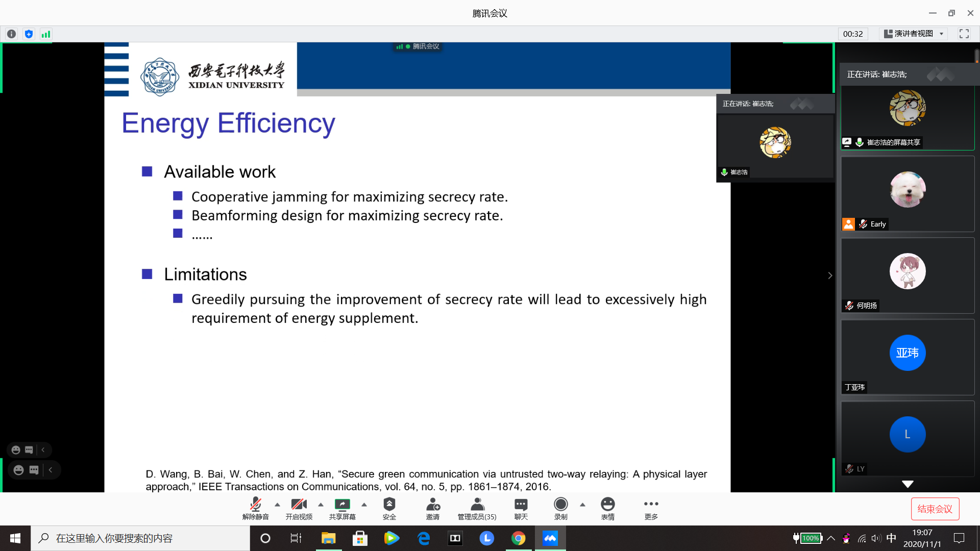Image resolution: width=980 pixels, height=551 pixels.
Task: Expand video options arrow
Action: point(321,505)
